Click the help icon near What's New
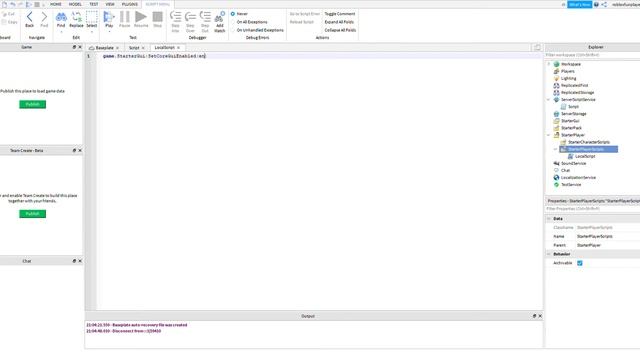Screen dimensions: 640x360 coord(596,4)
